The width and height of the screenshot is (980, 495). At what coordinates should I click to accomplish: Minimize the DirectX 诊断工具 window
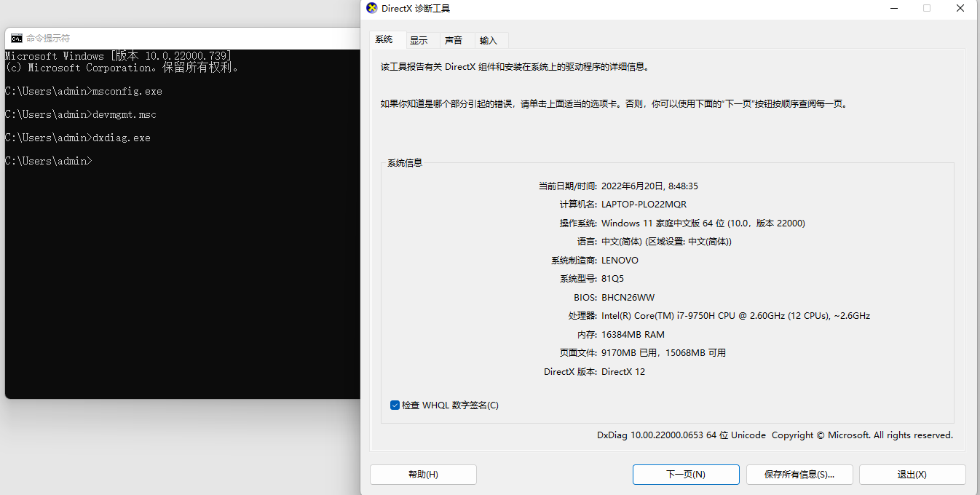[894, 8]
